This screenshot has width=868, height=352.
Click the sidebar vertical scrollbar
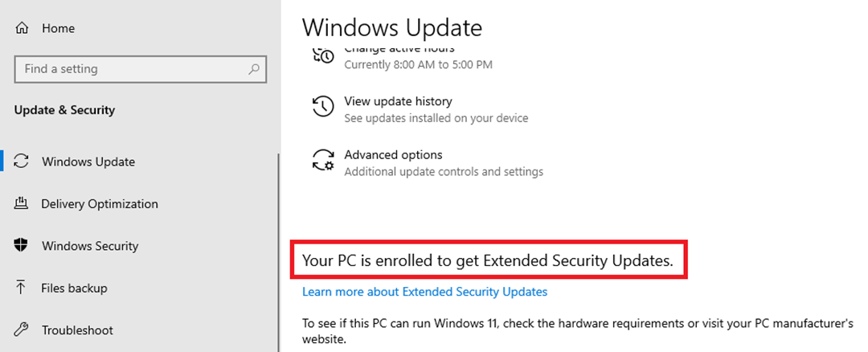(278, 241)
